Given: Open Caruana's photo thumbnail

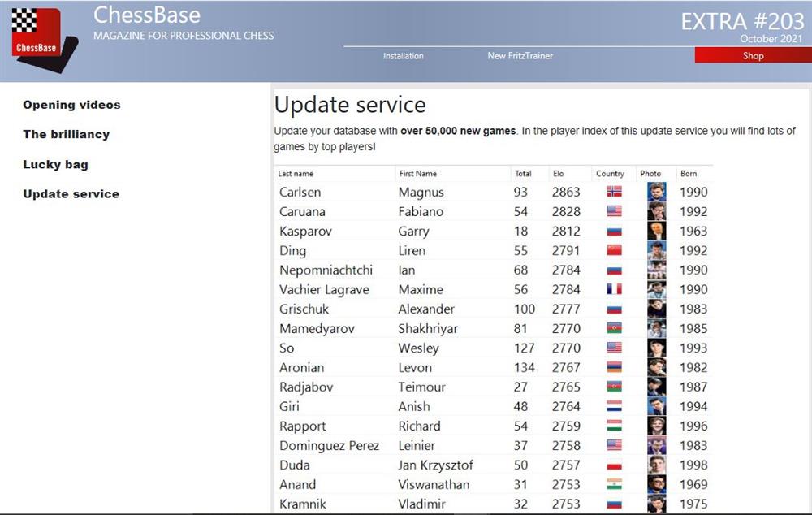Looking at the screenshot, I should (657, 211).
